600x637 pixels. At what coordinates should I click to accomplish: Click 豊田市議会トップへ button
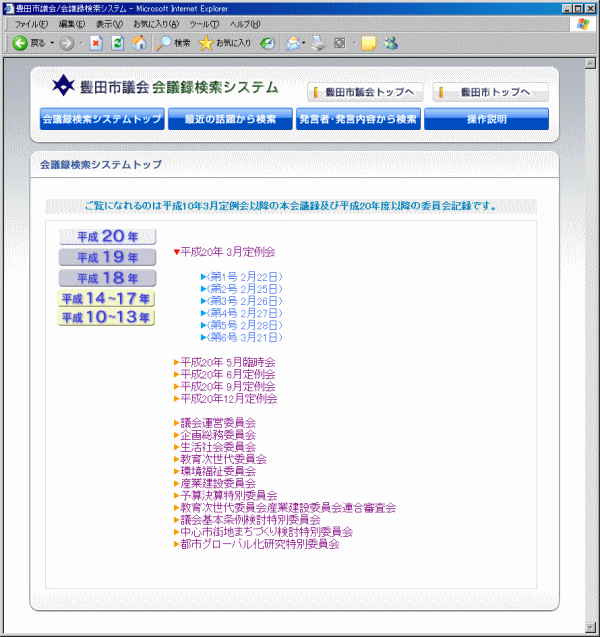[365, 92]
